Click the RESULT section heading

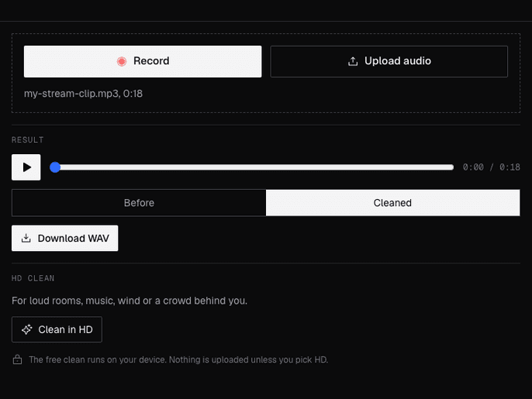[x=27, y=139]
